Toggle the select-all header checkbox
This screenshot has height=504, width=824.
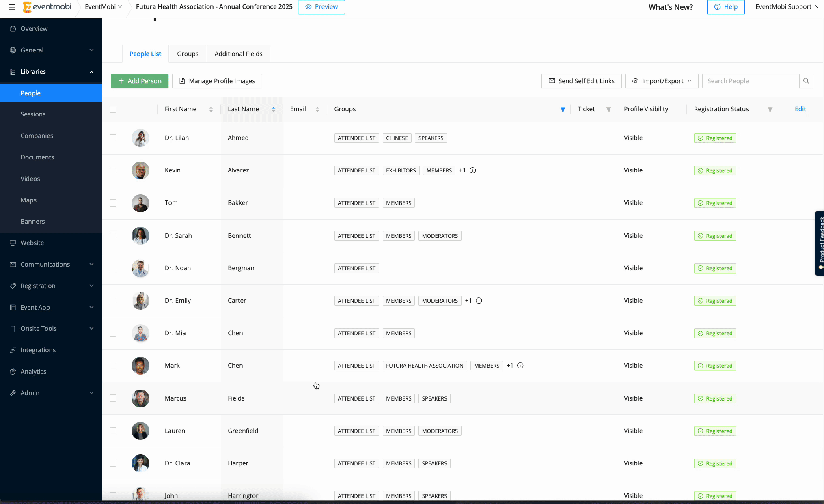(113, 109)
